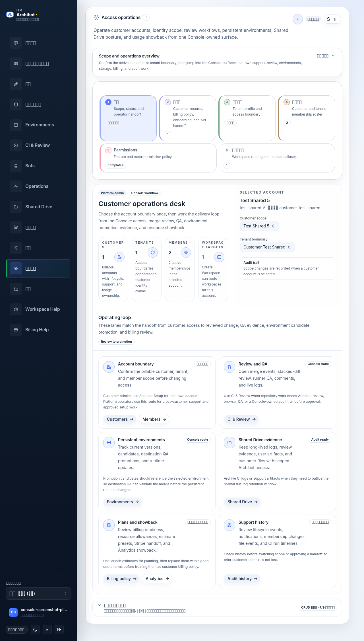Click the rocket sidebar icon
Screen dimensions: 364x641
(16, 84)
